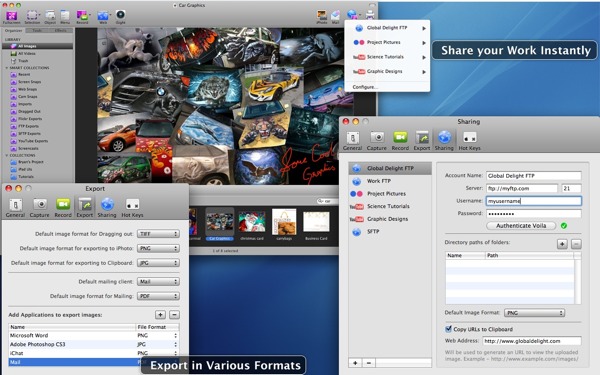Screen dimensions: 600x375
Task: Open Capture pane in the Sharing window
Action: (377, 141)
